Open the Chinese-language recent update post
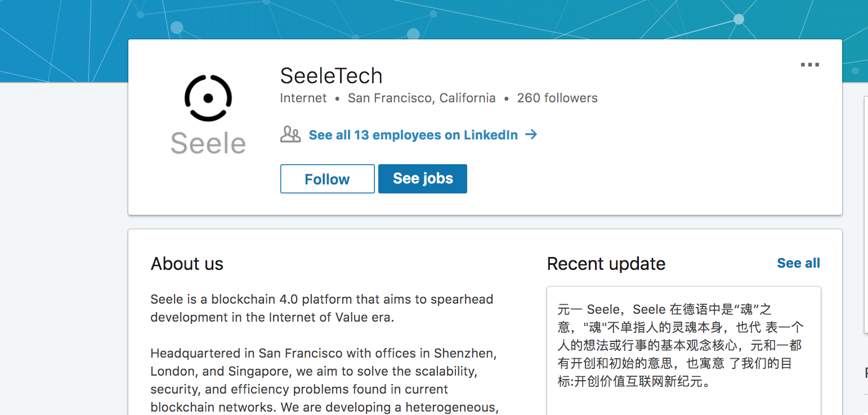 680,345
